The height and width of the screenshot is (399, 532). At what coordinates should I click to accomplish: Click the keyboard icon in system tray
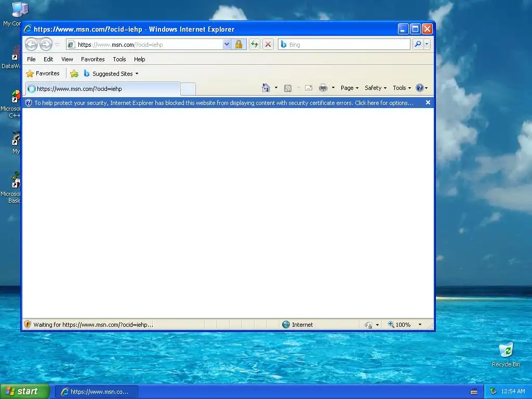[474, 392]
